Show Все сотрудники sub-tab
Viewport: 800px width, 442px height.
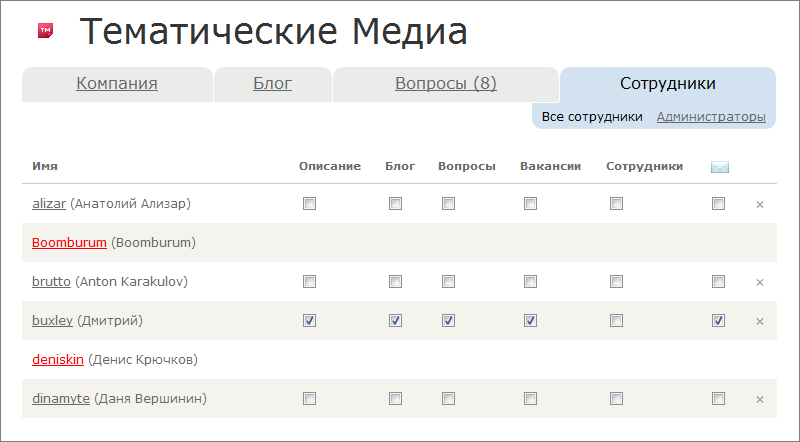click(x=592, y=117)
